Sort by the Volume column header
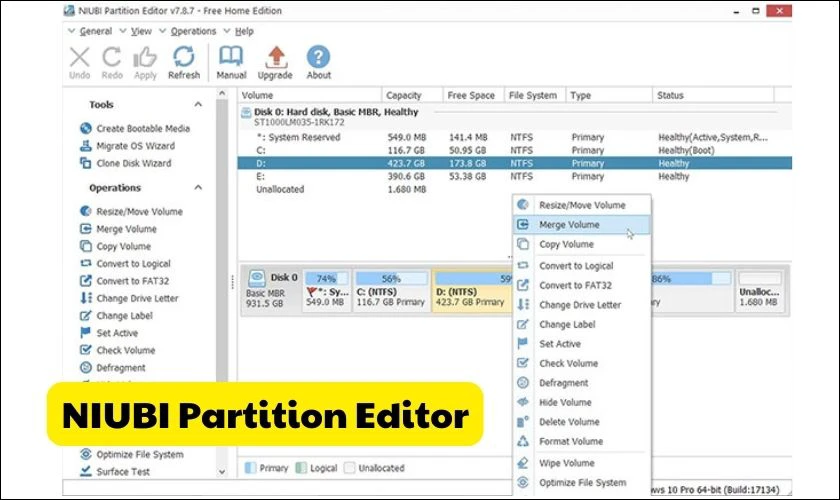This screenshot has height=500, width=840. click(x=310, y=95)
